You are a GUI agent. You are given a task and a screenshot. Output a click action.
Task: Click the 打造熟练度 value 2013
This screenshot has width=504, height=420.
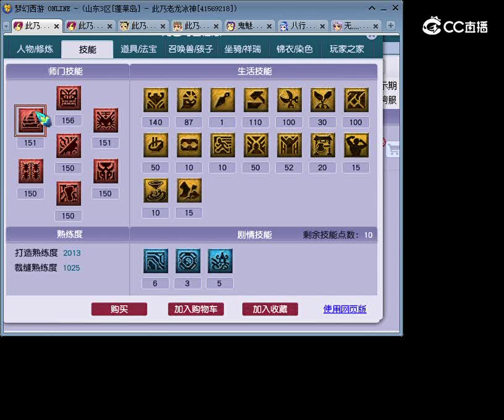coord(72,253)
